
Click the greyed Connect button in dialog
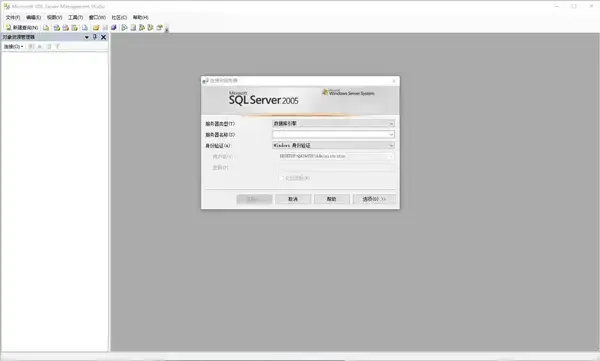(x=254, y=199)
